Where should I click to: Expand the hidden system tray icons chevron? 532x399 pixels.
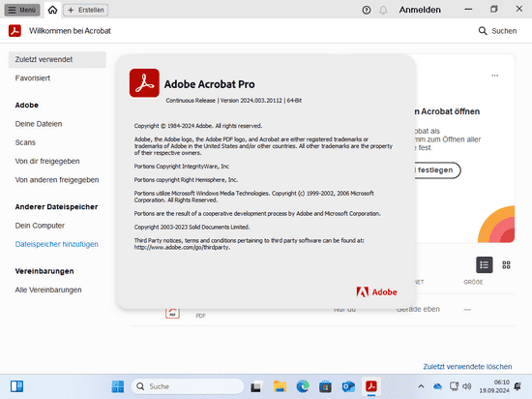pos(421,386)
